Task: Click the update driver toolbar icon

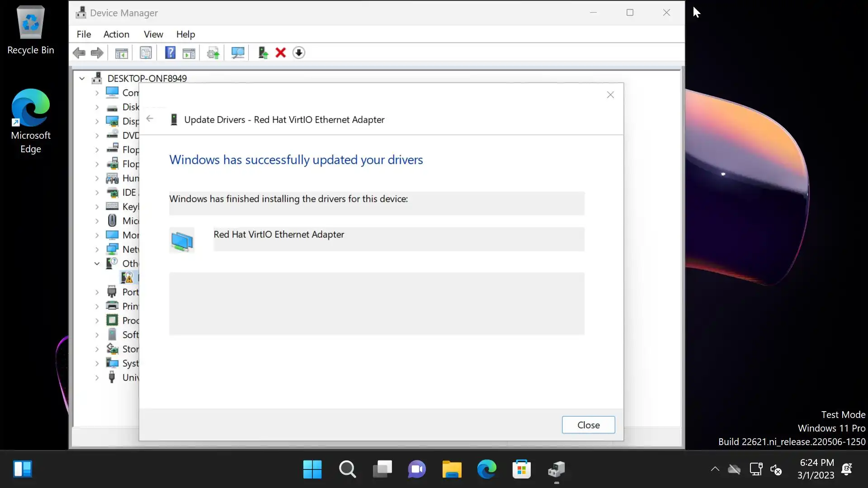Action: [213, 53]
